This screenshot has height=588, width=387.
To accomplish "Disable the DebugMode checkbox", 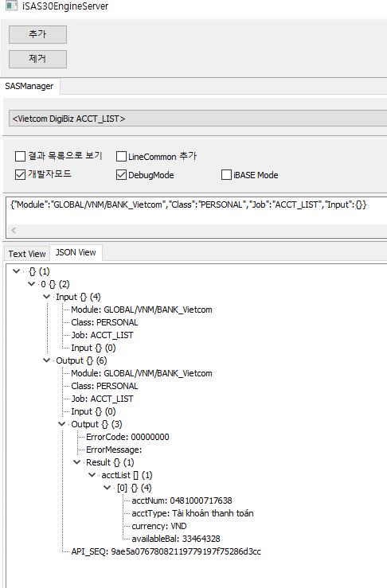I will (x=121, y=175).
